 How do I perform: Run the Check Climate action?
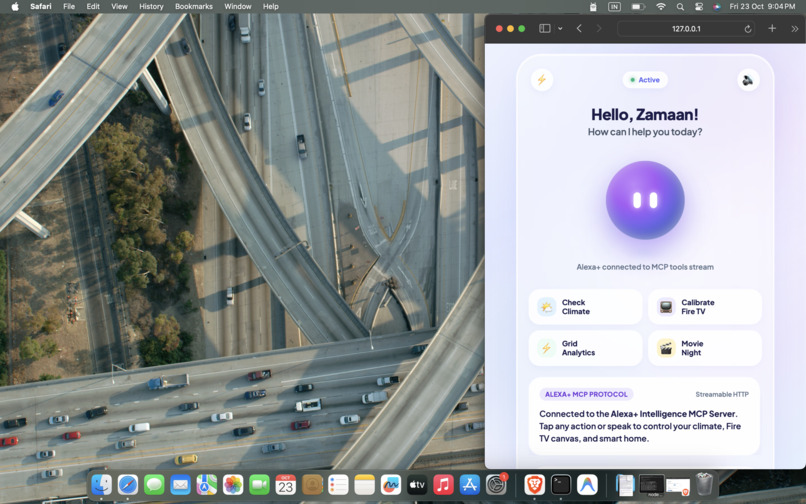click(x=585, y=307)
